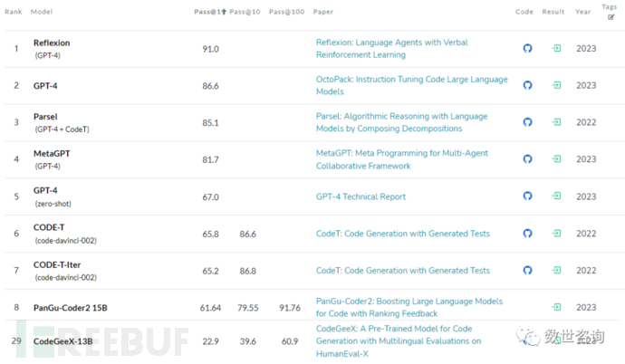Open GitHub repository for CODE-T-Iter
Viewport: 625px width, 364px height.
pos(527,270)
